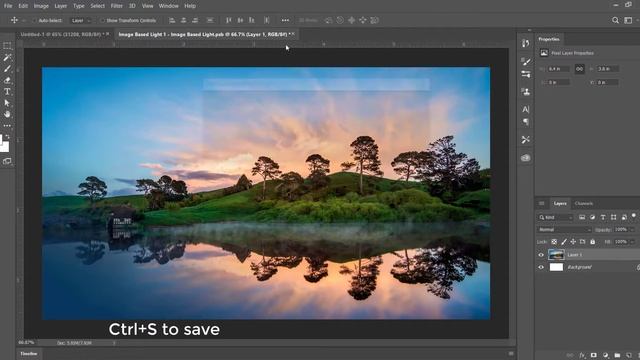This screenshot has height=360, width=640.
Task: Switch to the Channels tab
Action: [x=584, y=203]
